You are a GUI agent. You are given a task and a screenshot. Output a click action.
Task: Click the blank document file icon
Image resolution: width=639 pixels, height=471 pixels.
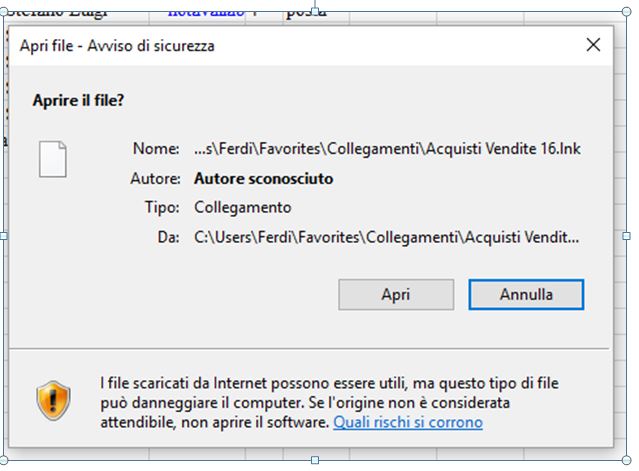(x=53, y=159)
